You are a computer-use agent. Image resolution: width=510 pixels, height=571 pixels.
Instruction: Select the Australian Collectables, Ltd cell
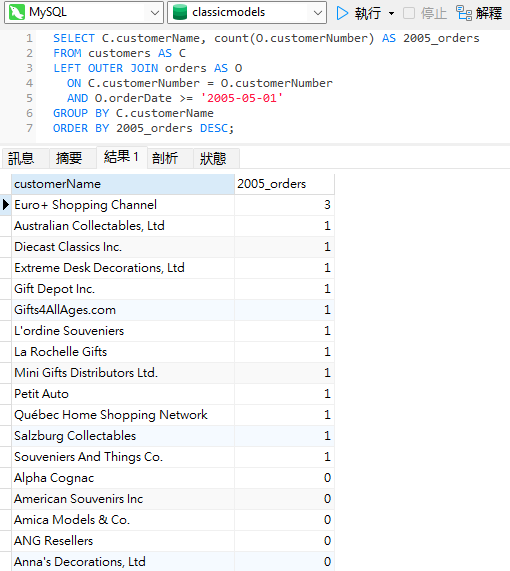pyautogui.click(x=123, y=226)
